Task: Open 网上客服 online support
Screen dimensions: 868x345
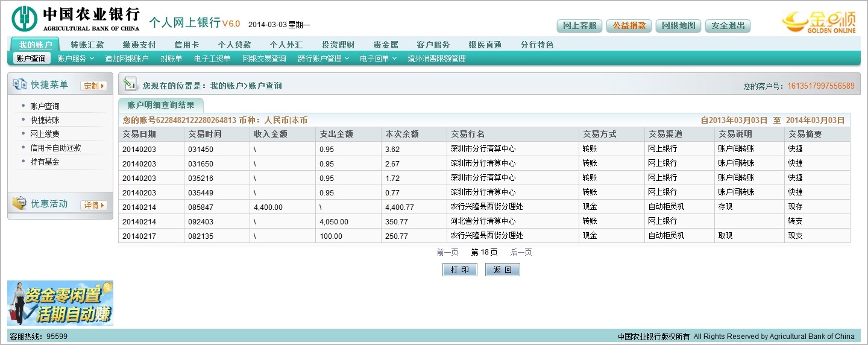Action: (x=579, y=25)
